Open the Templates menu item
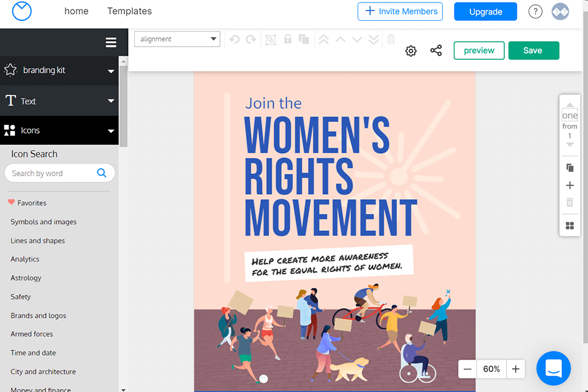Image resolution: width=588 pixels, height=392 pixels. (x=129, y=11)
